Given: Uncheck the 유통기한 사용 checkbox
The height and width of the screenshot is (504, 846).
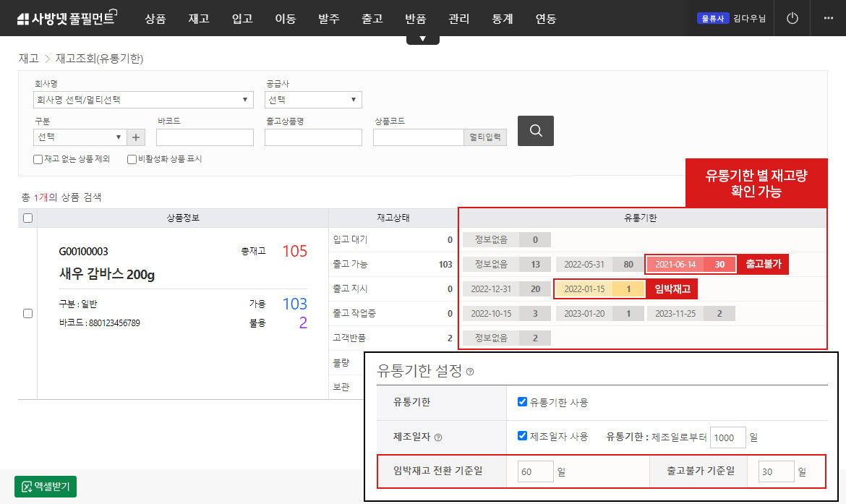Looking at the screenshot, I should [x=522, y=402].
